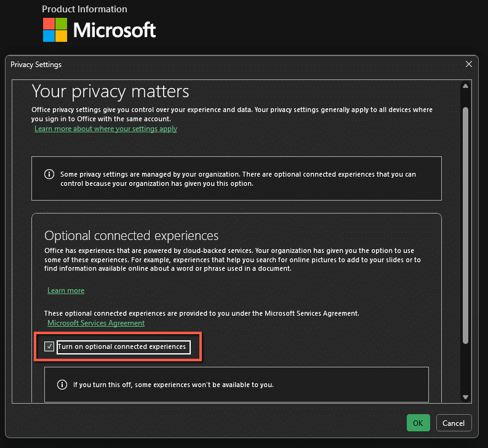Click the Cancel button
The image size is (488, 448).
[454, 423]
